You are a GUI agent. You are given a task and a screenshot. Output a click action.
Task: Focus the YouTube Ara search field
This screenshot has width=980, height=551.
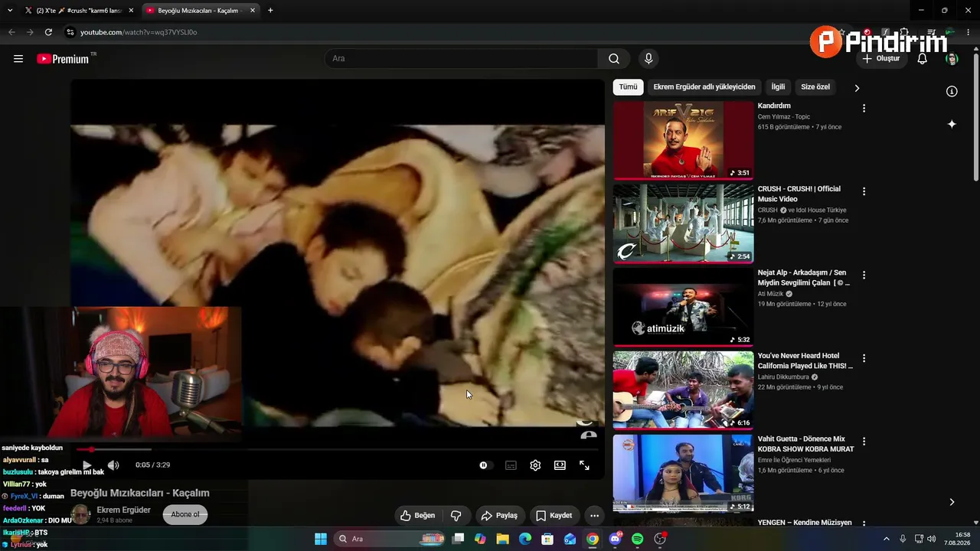point(462,59)
